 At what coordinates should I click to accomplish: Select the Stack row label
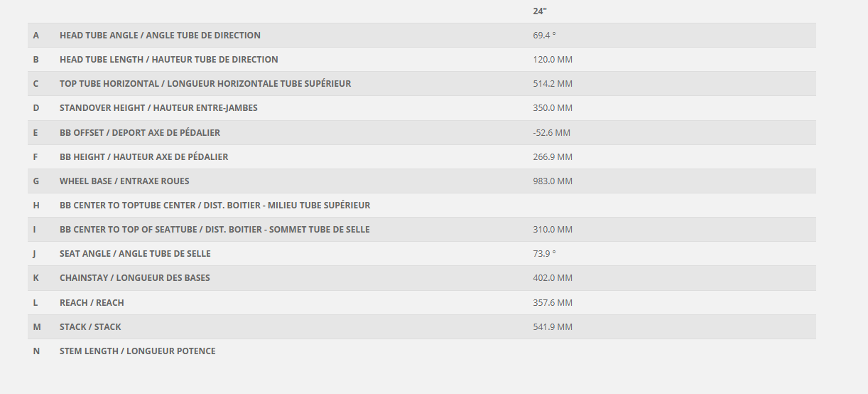(90, 327)
